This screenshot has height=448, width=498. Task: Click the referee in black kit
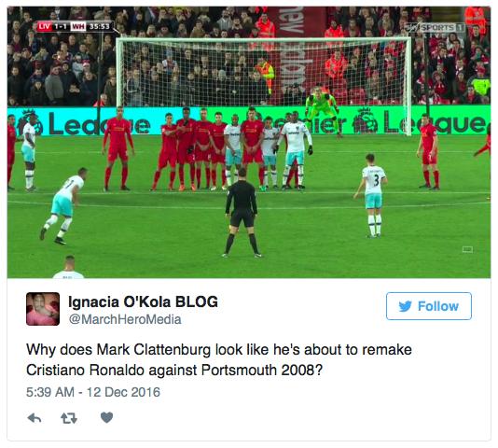[x=242, y=212]
